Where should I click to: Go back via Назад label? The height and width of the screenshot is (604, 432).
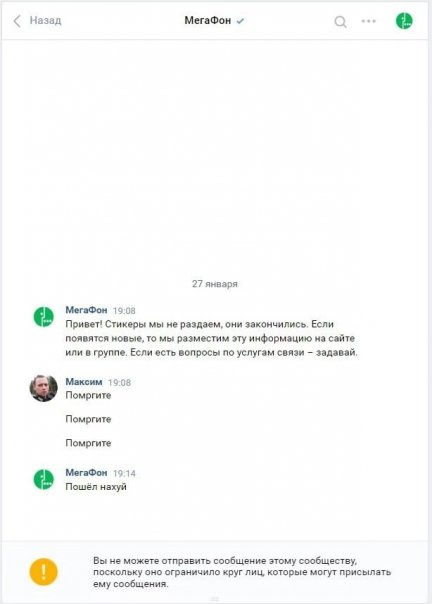coord(45,20)
